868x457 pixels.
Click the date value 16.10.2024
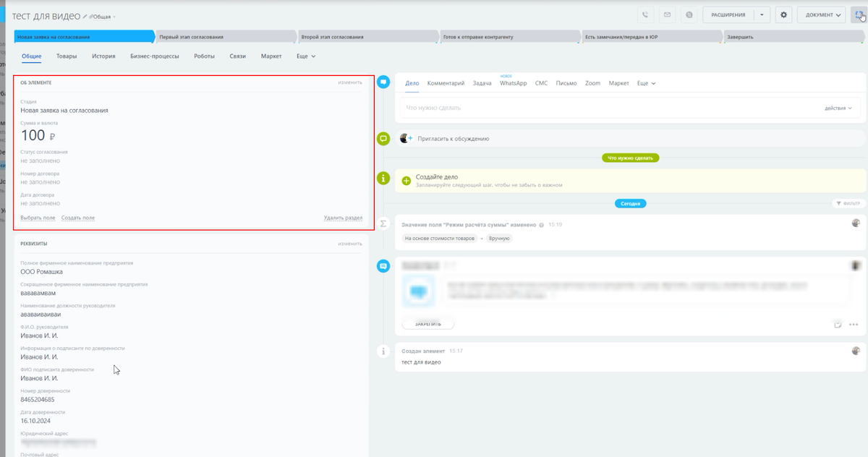point(35,421)
